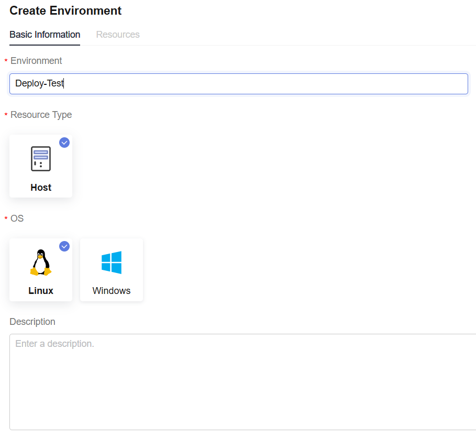Click the checkmark badge on Host card
476x448 pixels.
pos(64,143)
